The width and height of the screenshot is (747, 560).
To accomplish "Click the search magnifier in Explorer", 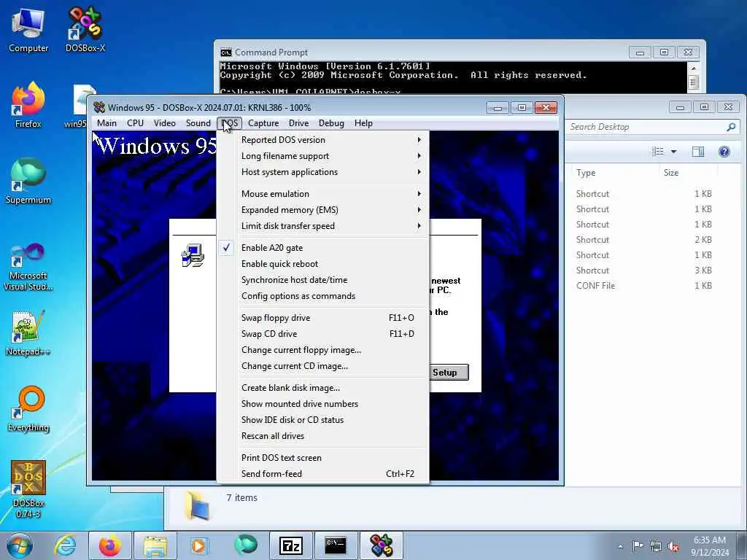I will pos(731,127).
